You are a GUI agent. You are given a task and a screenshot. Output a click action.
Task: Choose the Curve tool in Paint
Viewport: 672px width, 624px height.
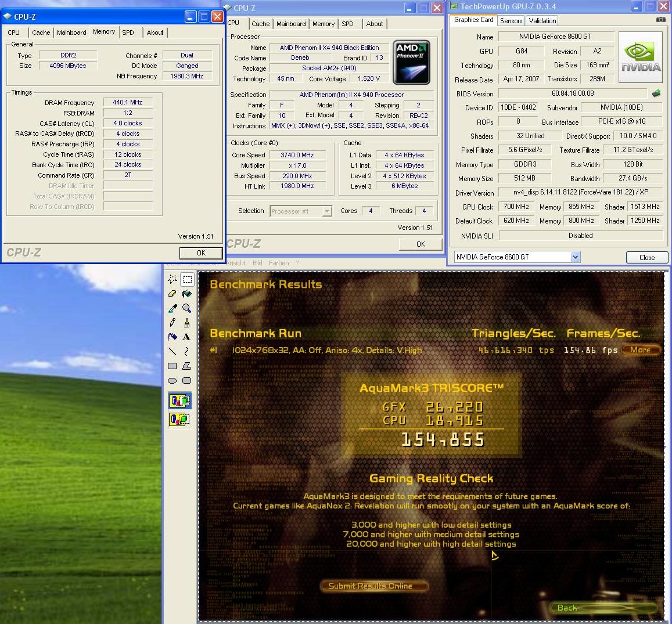point(187,352)
